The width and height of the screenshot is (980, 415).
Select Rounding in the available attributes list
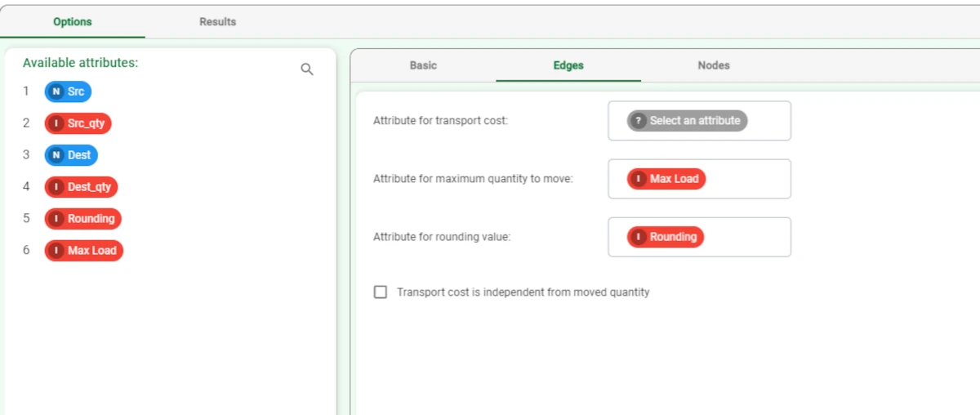[x=82, y=219]
